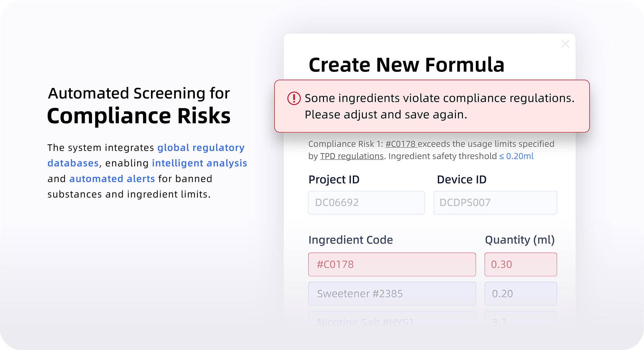Open the #C0178 link in compliance risk
The image size is (644, 350).
point(401,144)
